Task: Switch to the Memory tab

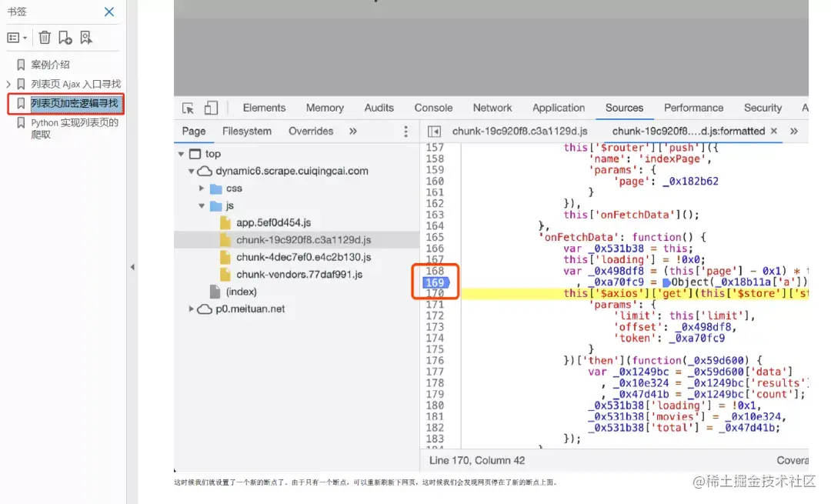Action: 325,108
